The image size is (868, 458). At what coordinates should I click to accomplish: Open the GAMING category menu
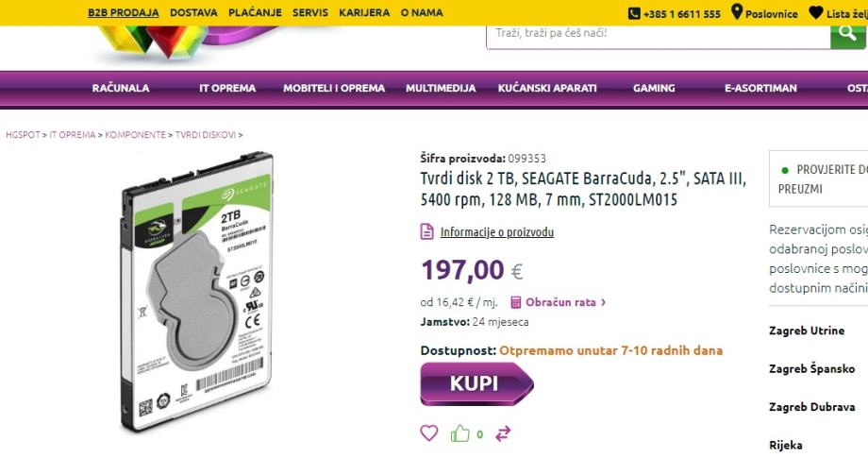point(654,88)
